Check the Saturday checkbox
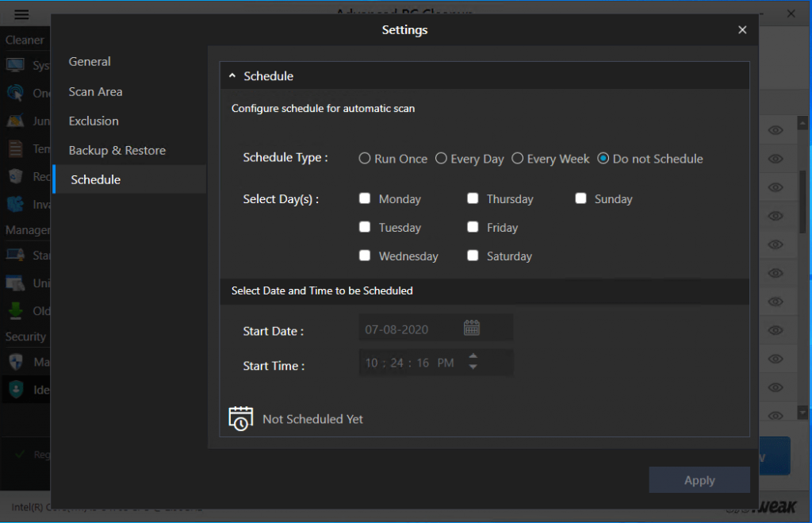 pyautogui.click(x=473, y=256)
